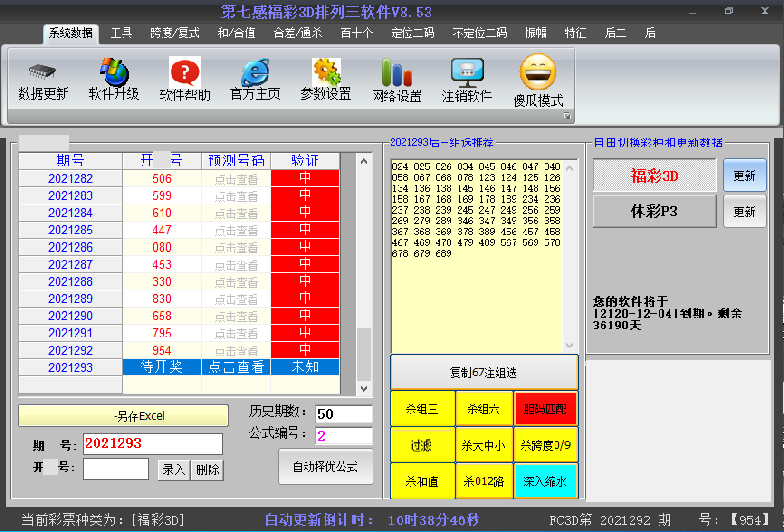
Task: Click the 杀和值 button
Action: [422, 481]
